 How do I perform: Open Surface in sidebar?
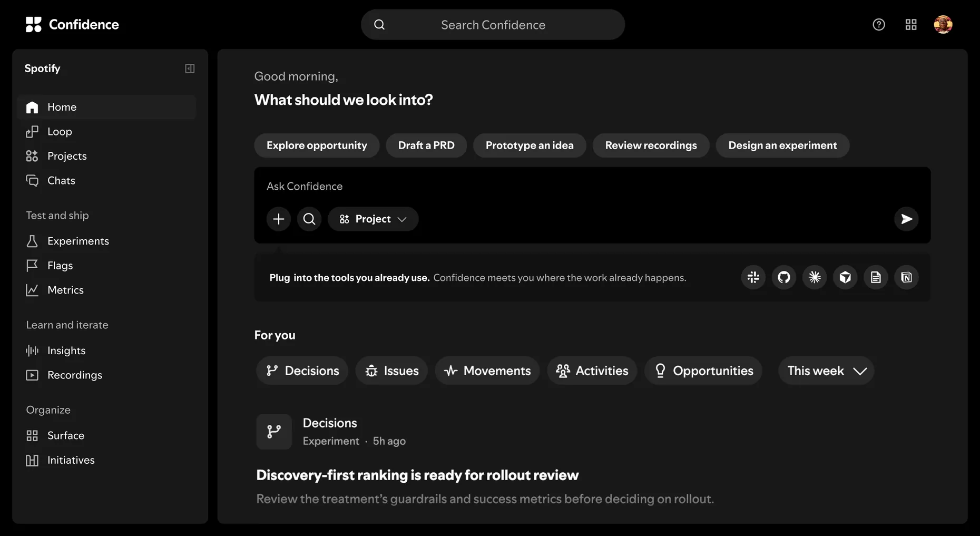click(x=107, y=435)
